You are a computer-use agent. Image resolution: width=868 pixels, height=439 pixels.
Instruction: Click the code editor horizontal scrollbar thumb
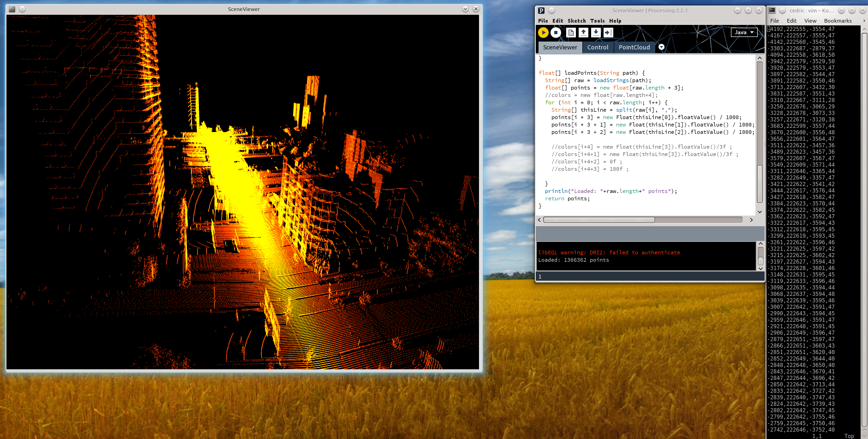tap(599, 220)
